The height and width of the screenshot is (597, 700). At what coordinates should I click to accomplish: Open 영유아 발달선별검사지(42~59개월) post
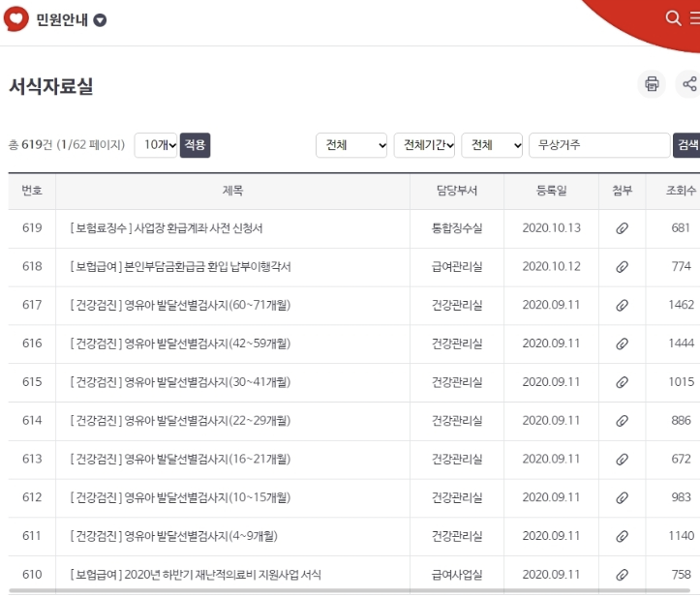click(180, 343)
